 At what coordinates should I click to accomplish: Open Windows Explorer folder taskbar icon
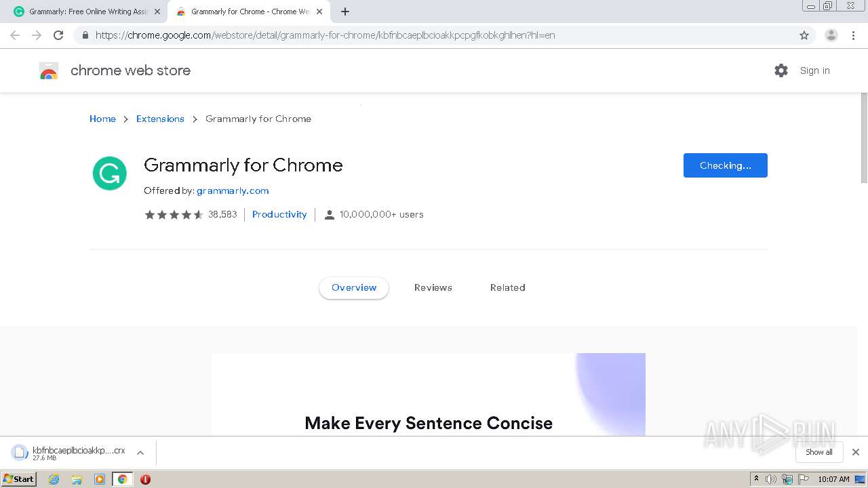pyautogui.click(x=77, y=479)
